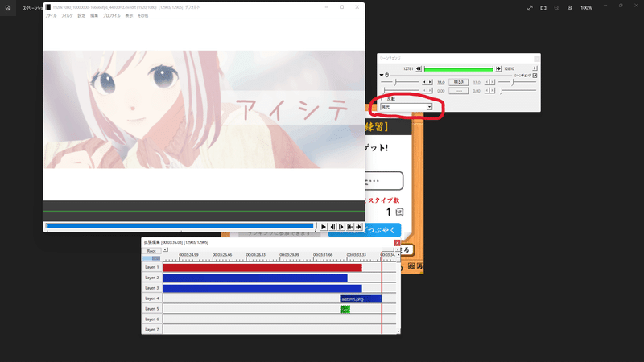
Task: Click the dashed second-row middle button
Action: tap(458, 91)
